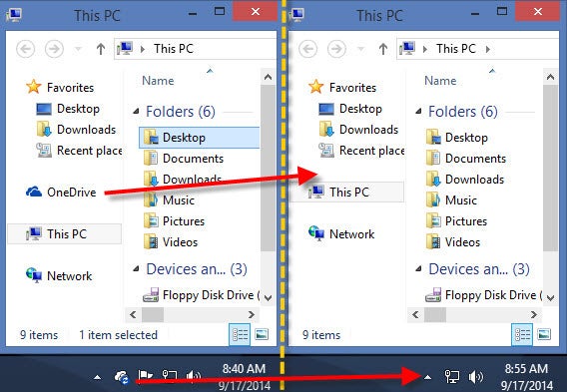Switch to large icons view in left window
This screenshot has width=567, height=392.
click(262, 334)
